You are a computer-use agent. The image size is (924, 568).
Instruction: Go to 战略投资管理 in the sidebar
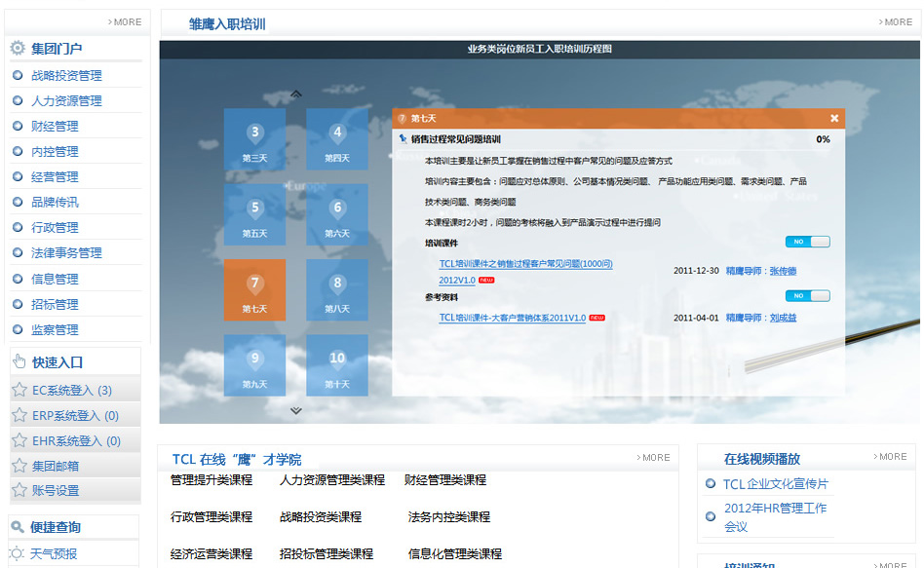coord(66,75)
